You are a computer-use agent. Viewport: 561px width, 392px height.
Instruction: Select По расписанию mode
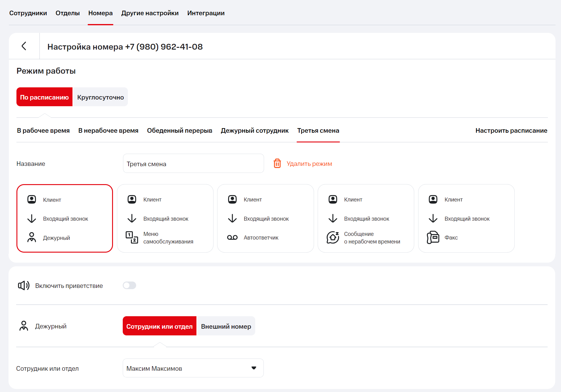click(44, 97)
